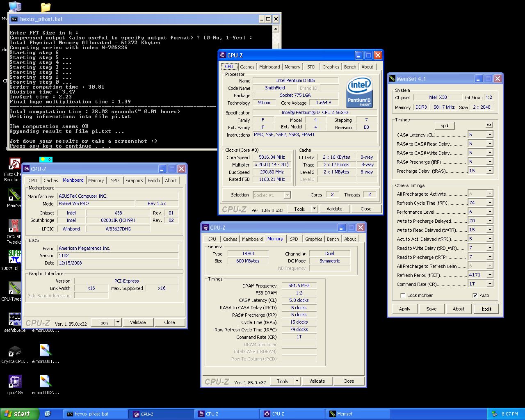
Task: Click the Start button on the taskbar
Action: click(19, 414)
